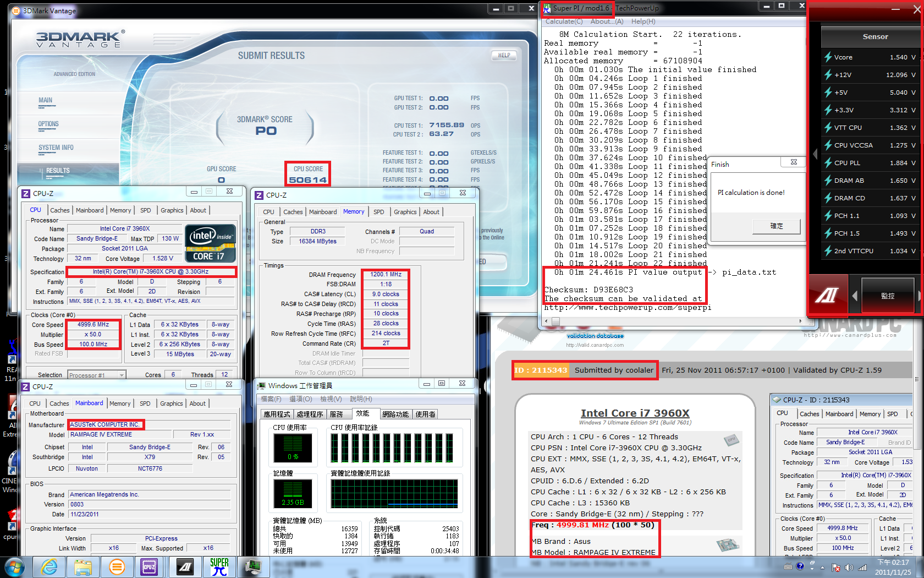Click the HELP button in 3DMark Vantage
Image resolution: width=924 pixels, height=578 pixels.
[x=504, y=55]
